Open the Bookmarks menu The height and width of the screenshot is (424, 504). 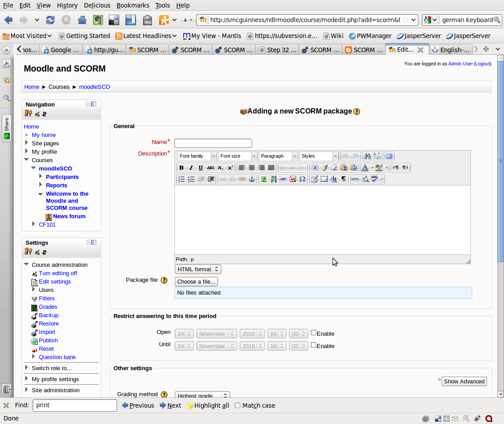(133, 5)
